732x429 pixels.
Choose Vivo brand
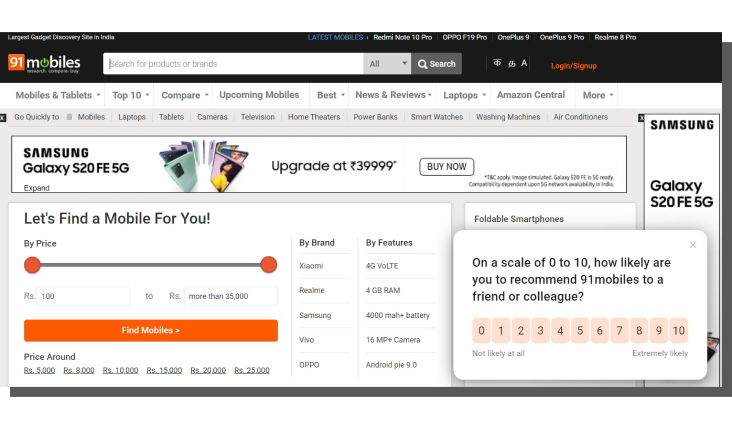(x=307, y=340)
